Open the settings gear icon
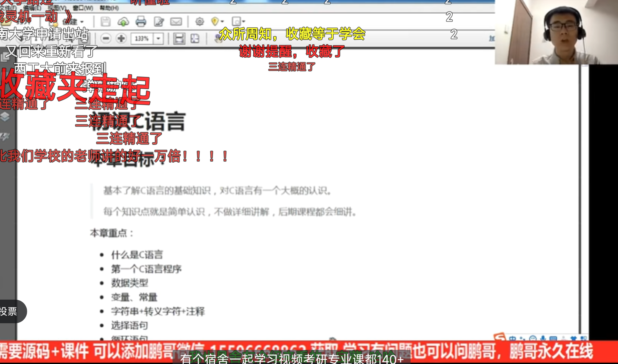618x364 pixels. [x=199, y=22]
